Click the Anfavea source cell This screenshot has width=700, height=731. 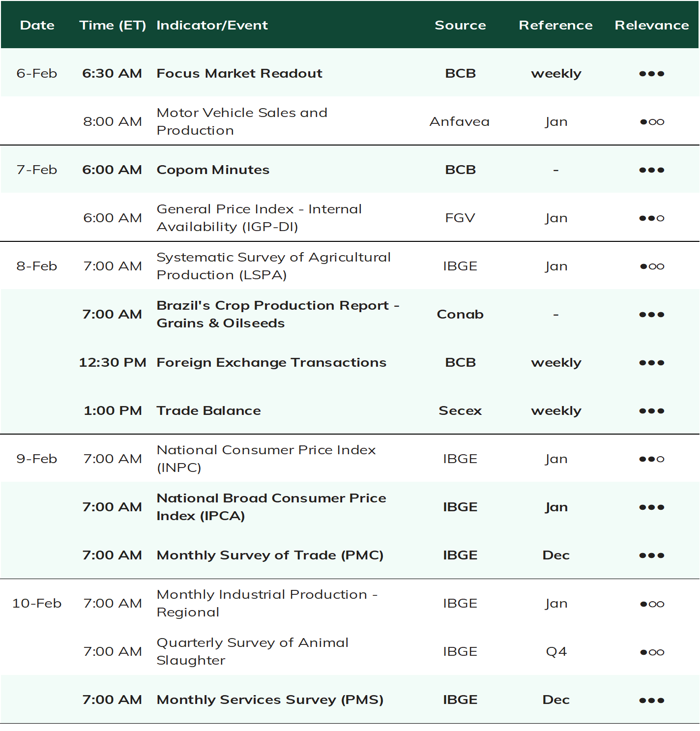[460, 121]
